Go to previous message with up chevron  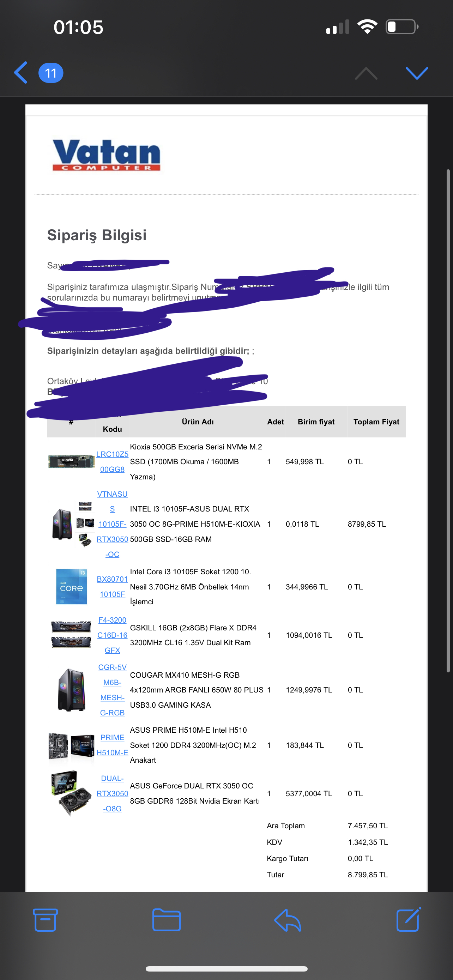click(x=366, y=73)
